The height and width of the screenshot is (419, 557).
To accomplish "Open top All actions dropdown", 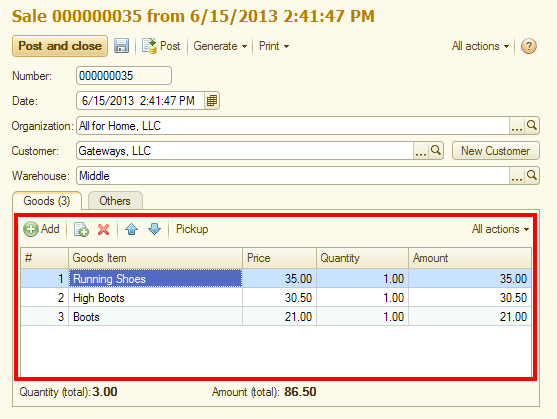I will pyautogui.click(x=480, y=46).
